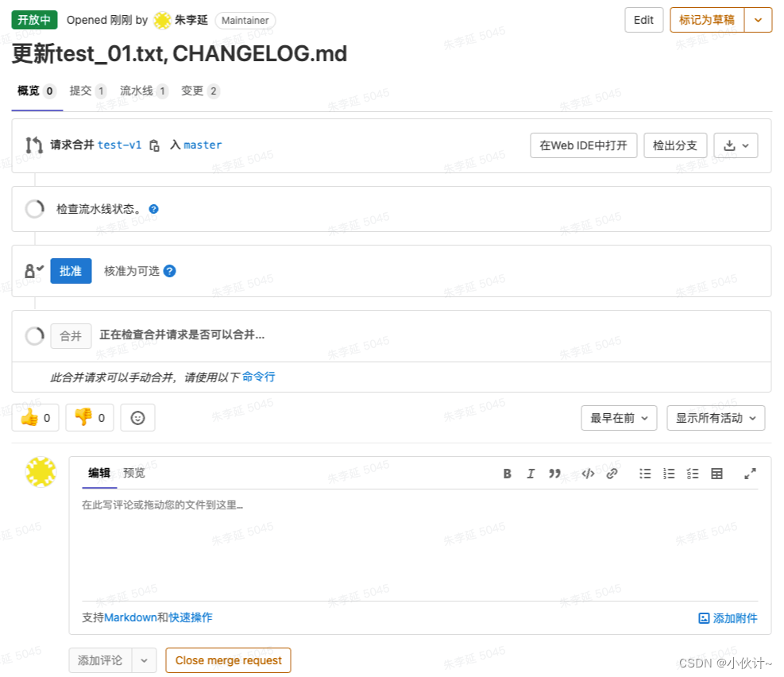
Task: Insert a table using the toolbar icon
Action: click(x=716, y=473)
